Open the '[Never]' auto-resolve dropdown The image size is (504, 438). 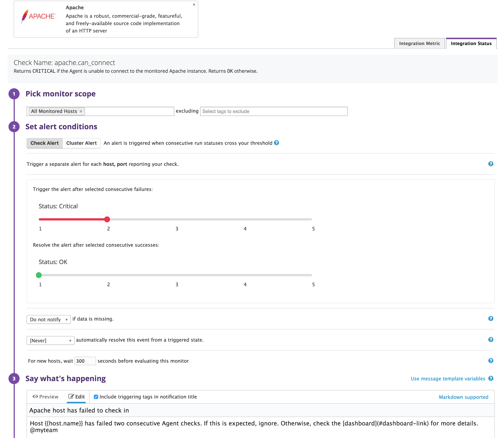coord(50,340)
